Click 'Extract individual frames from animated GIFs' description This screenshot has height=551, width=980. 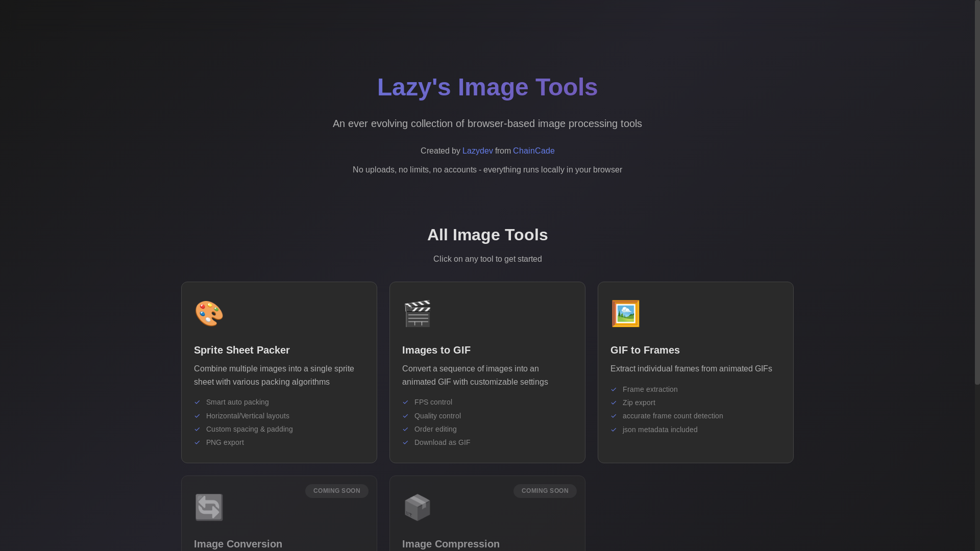pyautogui.click(x=691, y=369)
